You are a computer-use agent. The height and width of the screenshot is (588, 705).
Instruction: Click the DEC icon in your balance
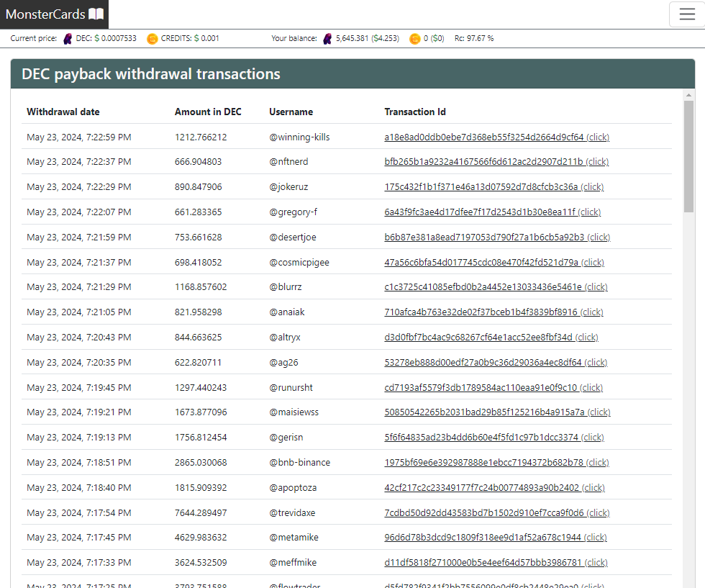click(327, 39)
